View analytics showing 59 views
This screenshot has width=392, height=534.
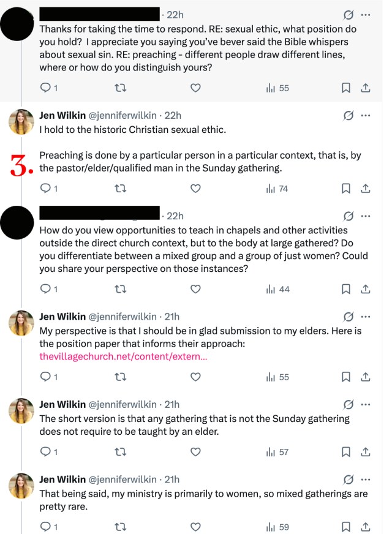pyautogui.click(x=277, y=527)
